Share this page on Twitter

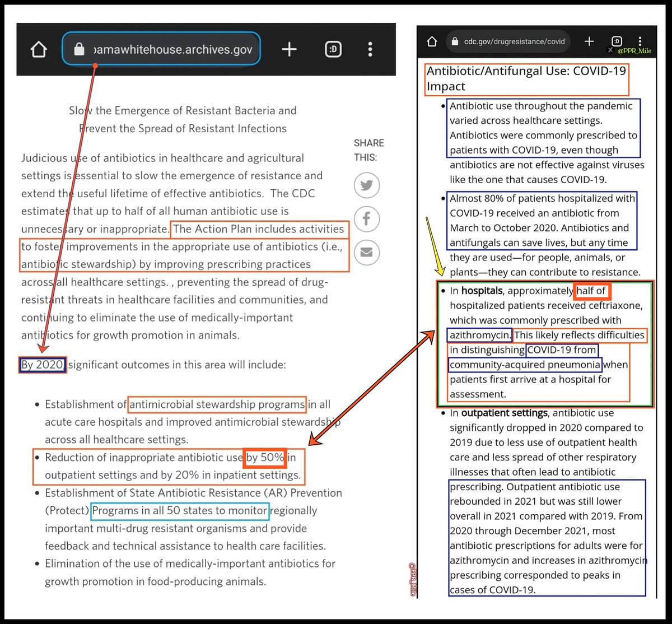[367, 185]
